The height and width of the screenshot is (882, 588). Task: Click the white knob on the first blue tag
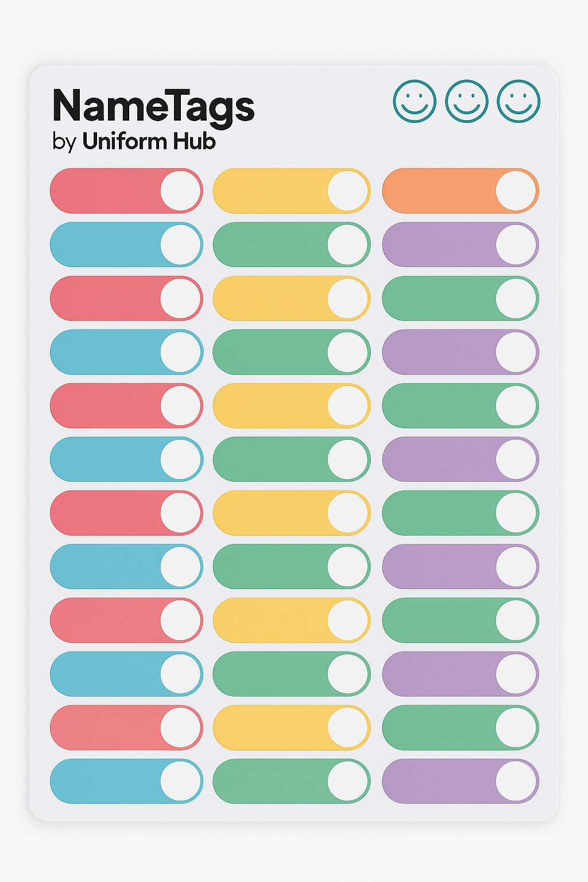[180, 245]
